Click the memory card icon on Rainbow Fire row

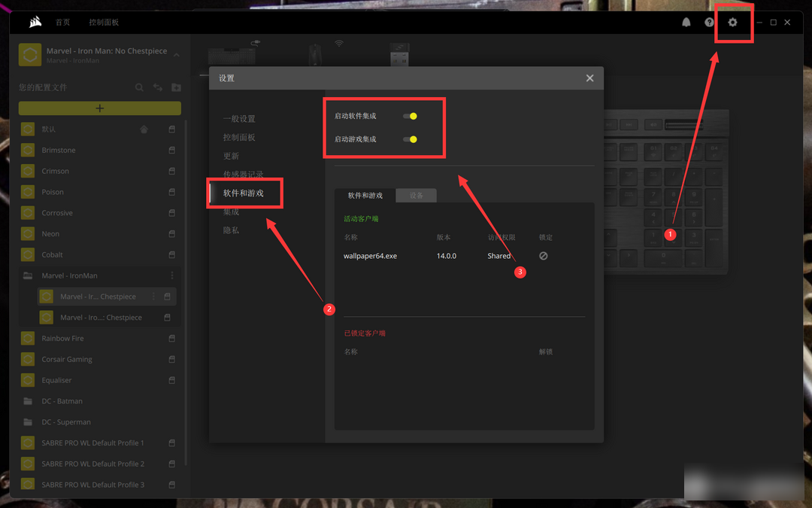coord(172,339)
